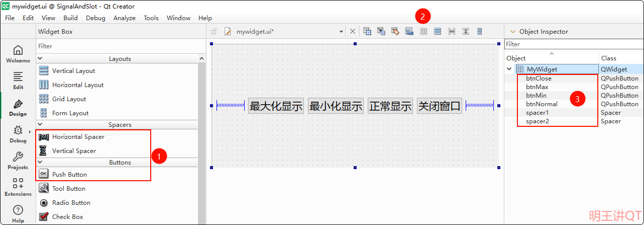Open the Analyze menu

pos(125,18)
